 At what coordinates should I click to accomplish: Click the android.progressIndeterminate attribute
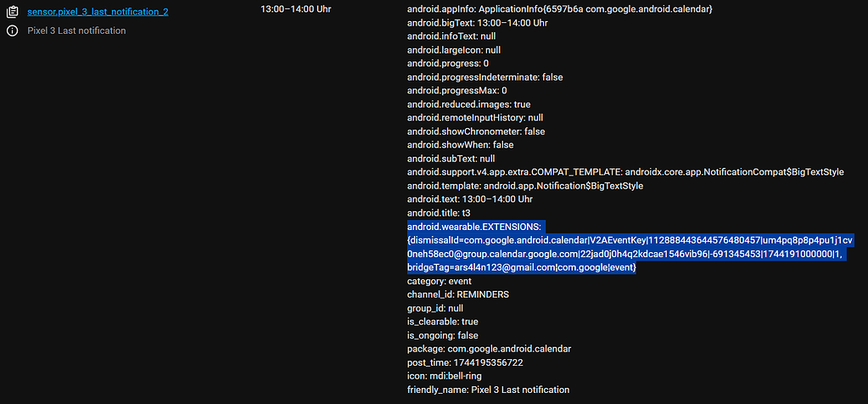coord(484,77)
